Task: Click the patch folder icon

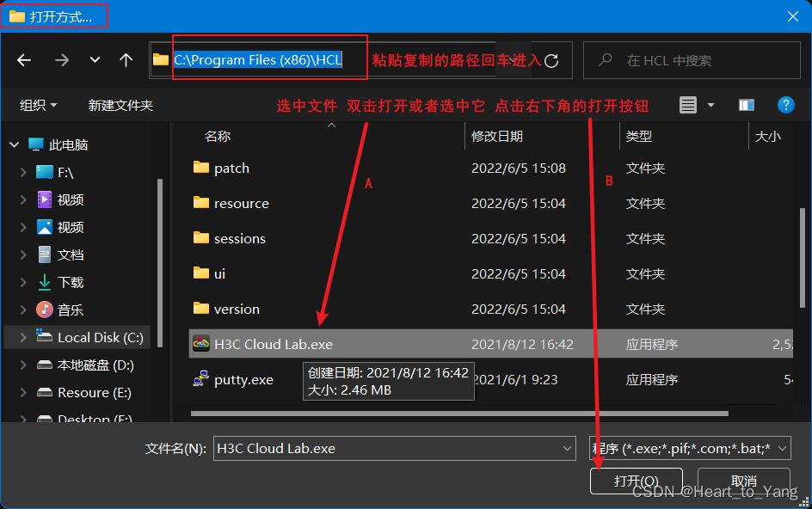Action: point(201,167)
